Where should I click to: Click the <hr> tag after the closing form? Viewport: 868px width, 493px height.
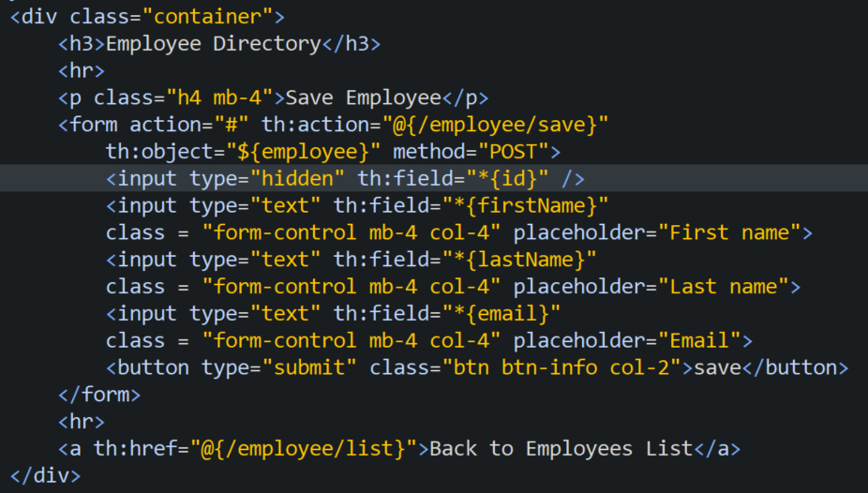coord(82,422)
